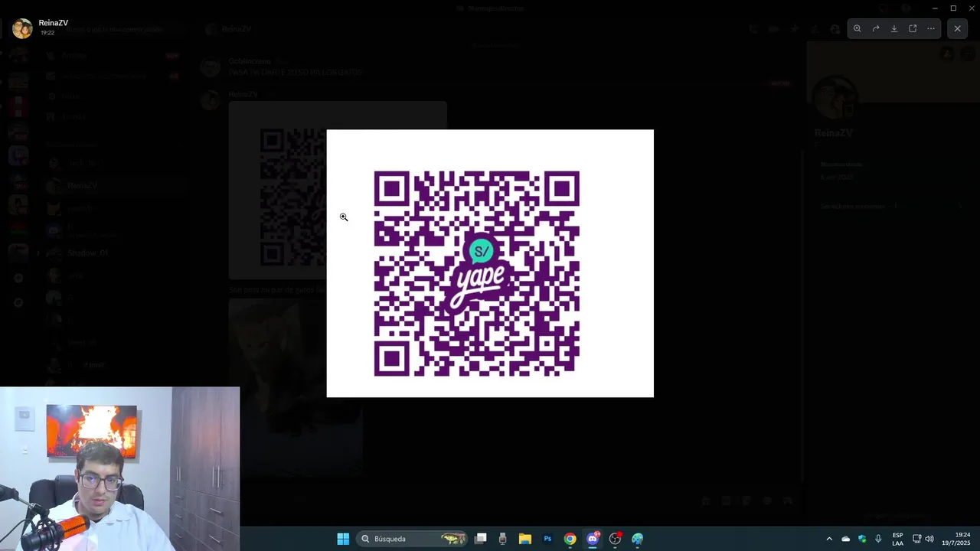Close the image viewer with the X button
Screen dimensions: 980x551
click(x=957, y=28)
